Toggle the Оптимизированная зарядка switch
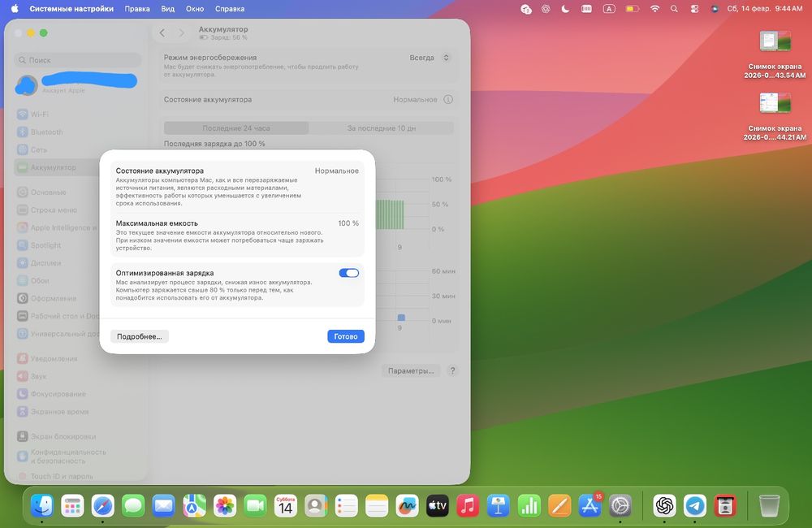 point(348,273)
